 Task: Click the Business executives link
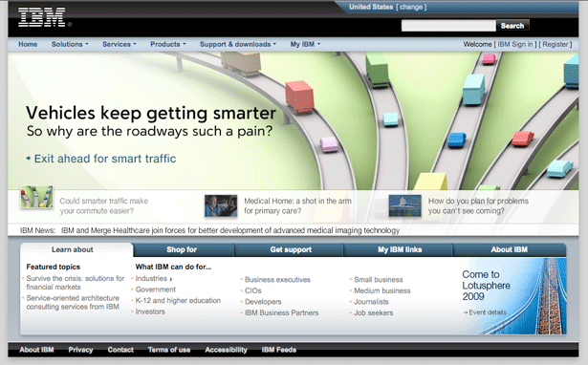coord(277,280)
